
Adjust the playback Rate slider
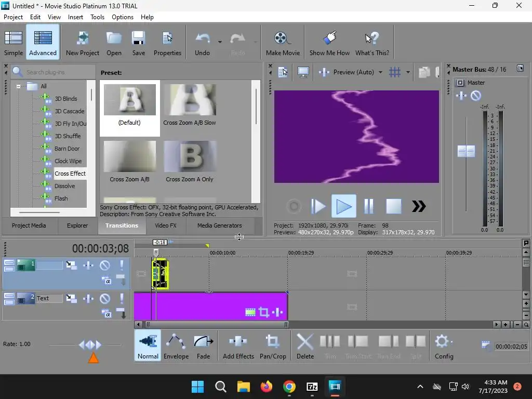90,345
